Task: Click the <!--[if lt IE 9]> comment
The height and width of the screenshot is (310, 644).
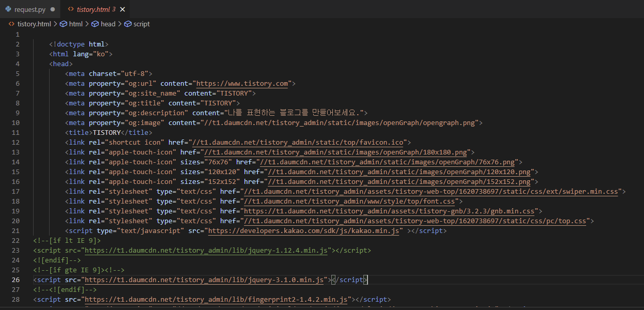Action: [x=67, y=240]
